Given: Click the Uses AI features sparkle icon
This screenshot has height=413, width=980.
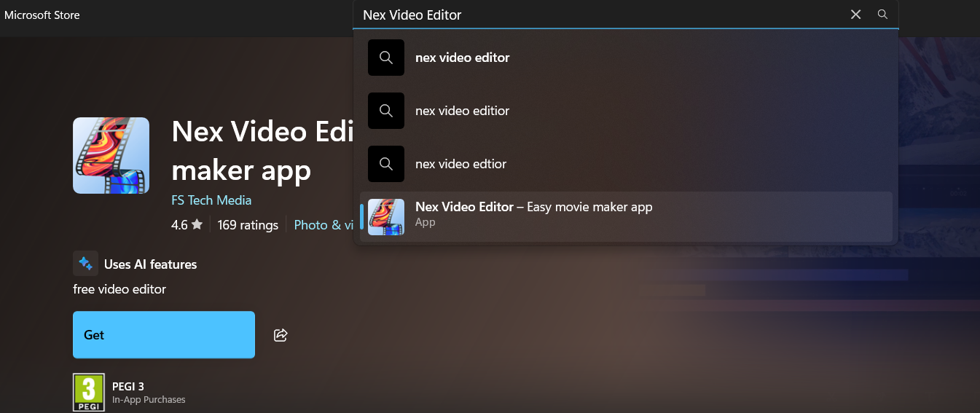Looking at the screenshot, I should point(85,264).
